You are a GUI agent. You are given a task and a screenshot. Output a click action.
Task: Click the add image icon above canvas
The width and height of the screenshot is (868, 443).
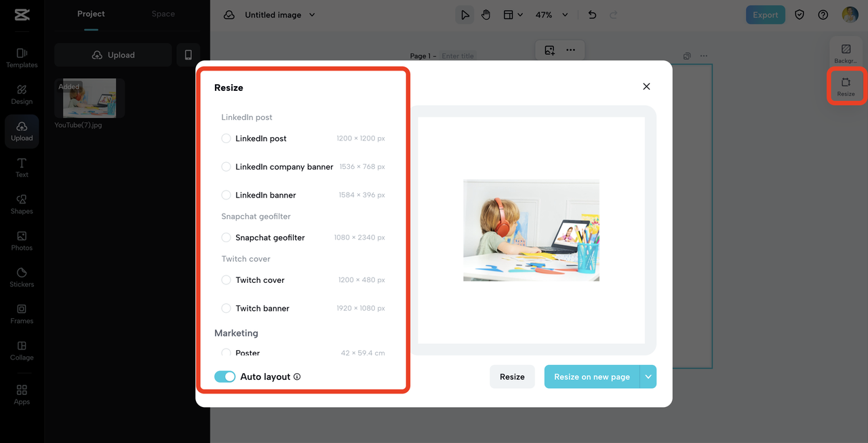549,50
